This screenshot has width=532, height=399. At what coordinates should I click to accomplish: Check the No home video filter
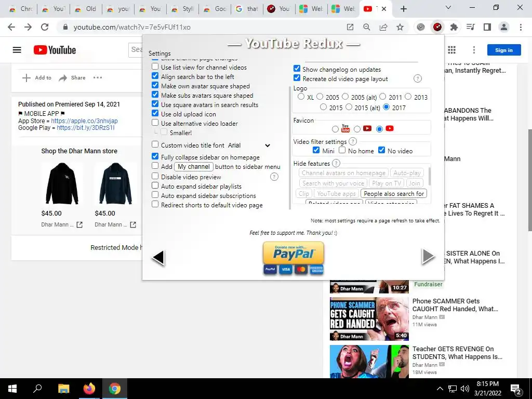pos(342,150)
